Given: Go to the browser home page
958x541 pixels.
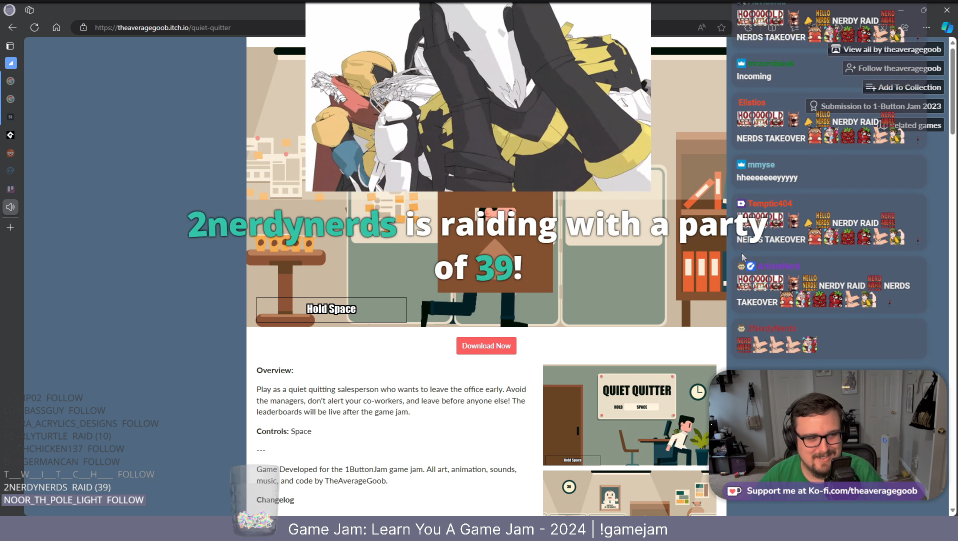Looking at the screenshot, I should click(x=56, y=28).
